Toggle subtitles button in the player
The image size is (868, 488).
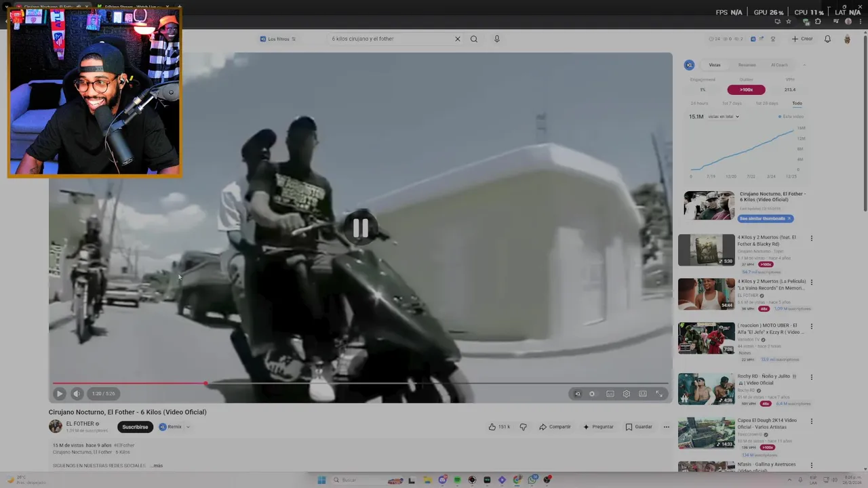610,394
